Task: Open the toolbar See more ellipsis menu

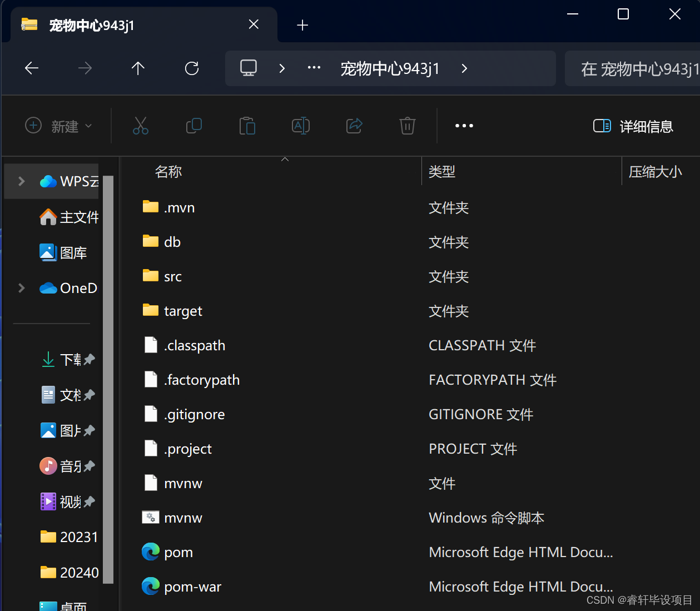Action: (x=464, y=126)
